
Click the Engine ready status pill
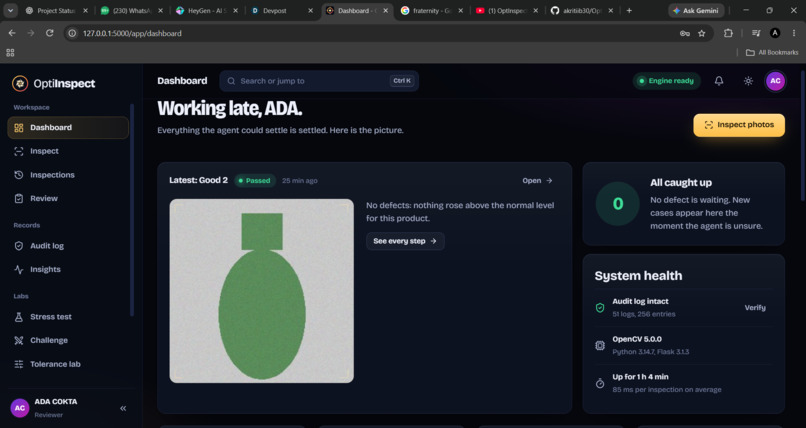pyautogui.click(x=666, y=81)
